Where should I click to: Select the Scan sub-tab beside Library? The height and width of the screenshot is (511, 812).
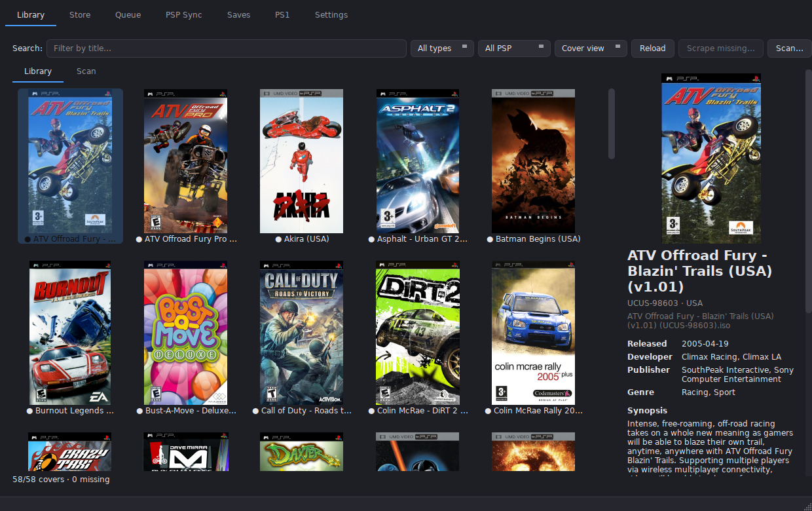pyautogui.click(x=86, y=71)
